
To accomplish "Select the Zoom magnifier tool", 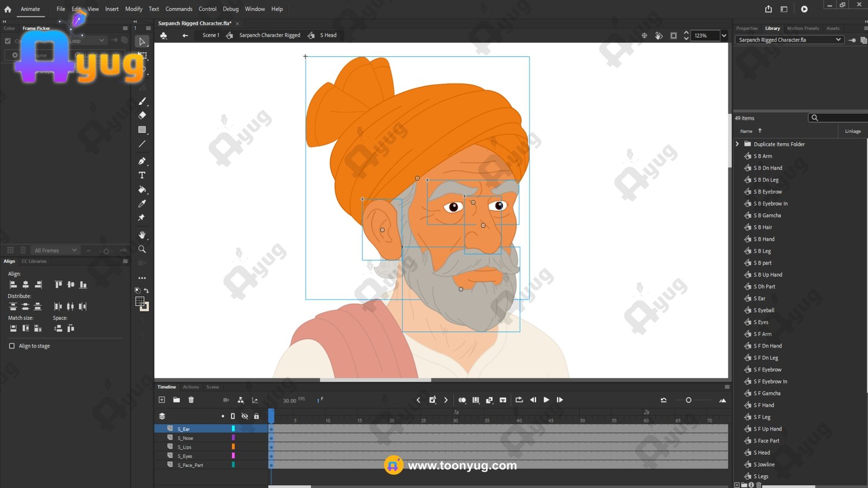I will click(142, 249).
